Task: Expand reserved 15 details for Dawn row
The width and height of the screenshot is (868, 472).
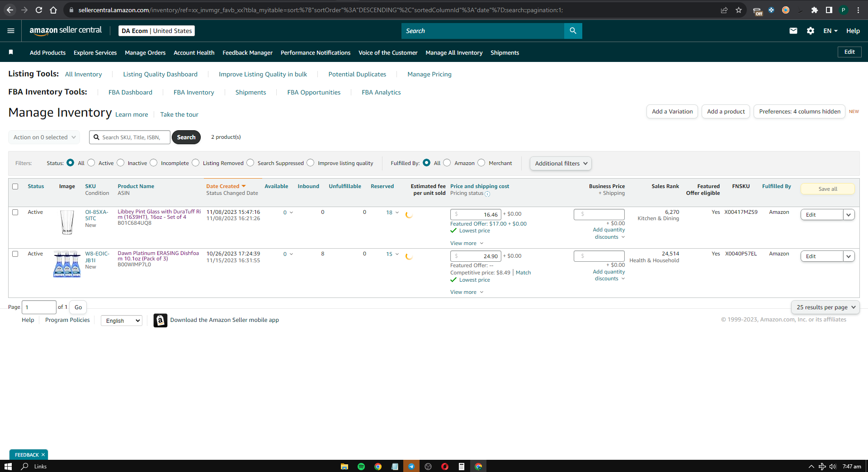Action: [x=392, y=254]
